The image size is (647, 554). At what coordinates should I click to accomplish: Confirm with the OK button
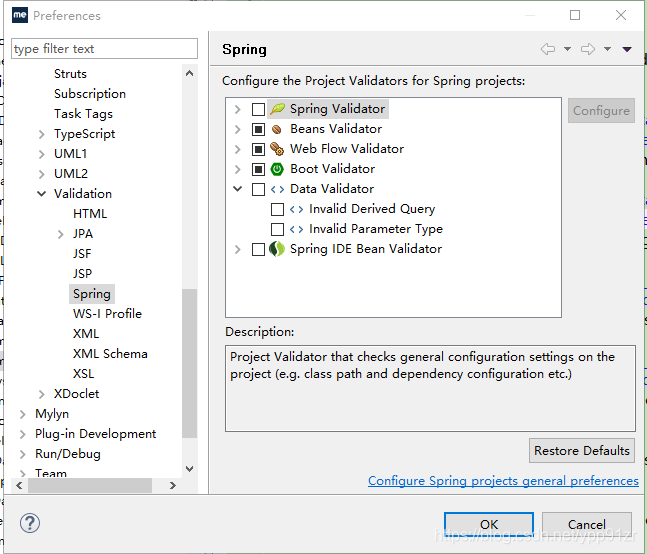point(489,524)
